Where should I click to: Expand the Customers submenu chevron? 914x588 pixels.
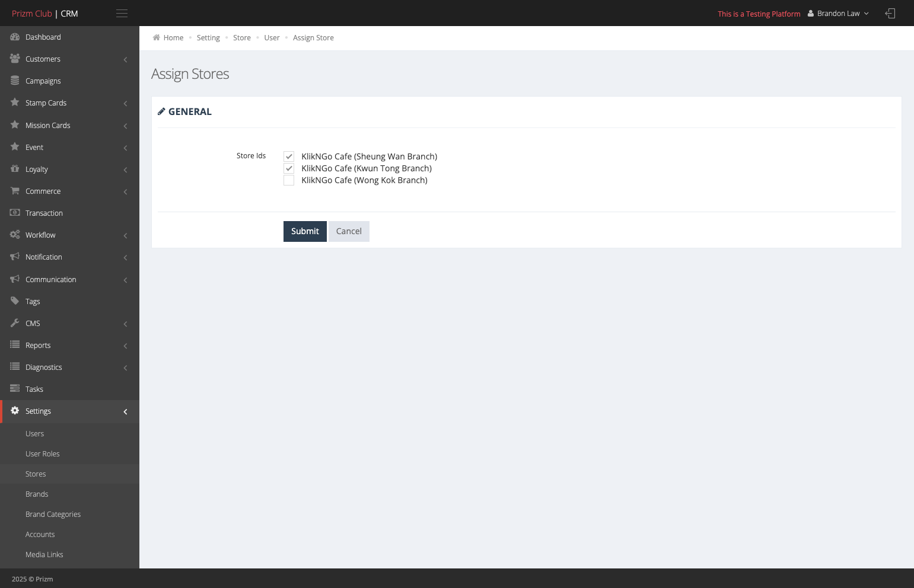coord(125,59)
